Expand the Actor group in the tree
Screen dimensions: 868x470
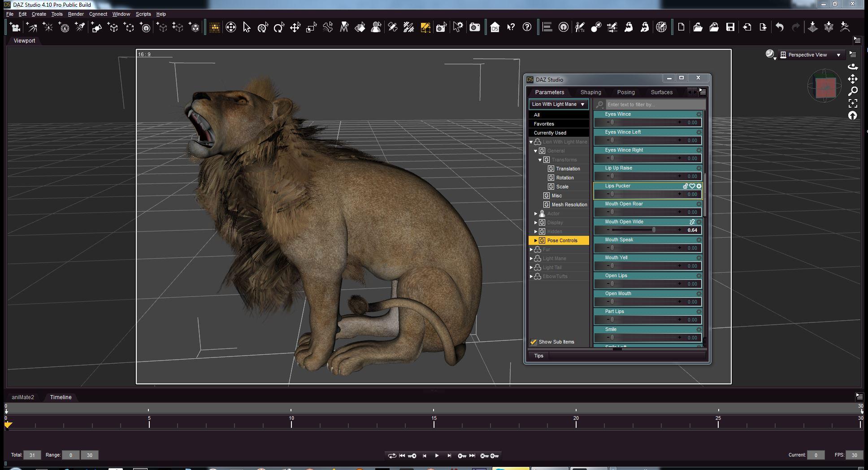tap(536, 213)
